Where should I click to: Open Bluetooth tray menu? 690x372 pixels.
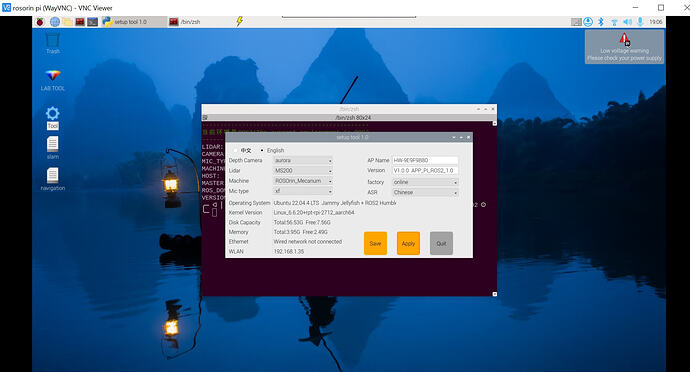click(601, 22)
